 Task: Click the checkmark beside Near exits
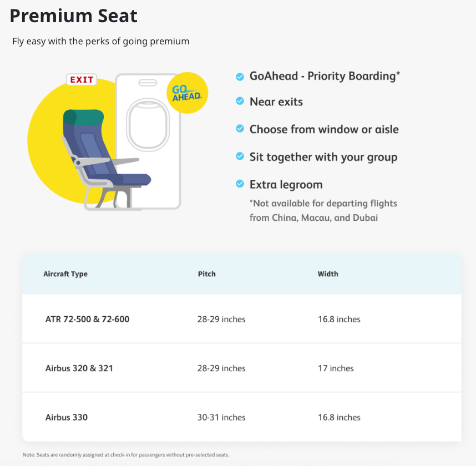tap(240, 102)
